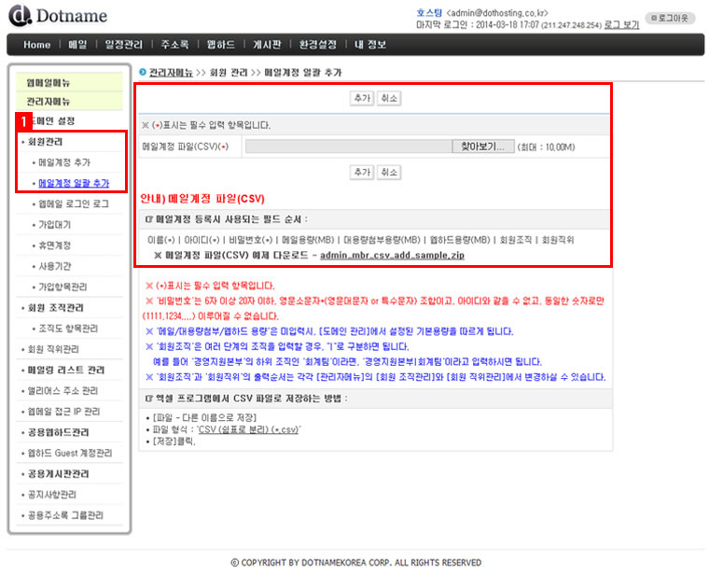
Task: Click the top 추가 button
Action: pyautogui.click(x=361, y=98)
